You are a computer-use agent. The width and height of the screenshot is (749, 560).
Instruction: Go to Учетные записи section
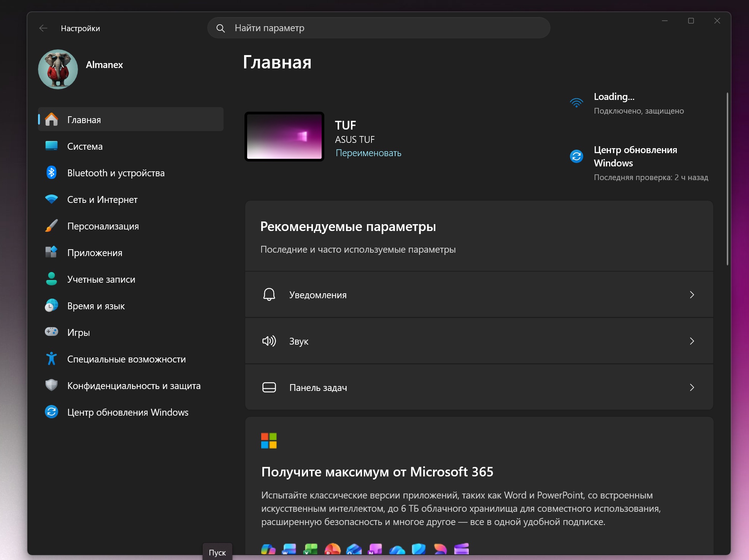[131, 279]
